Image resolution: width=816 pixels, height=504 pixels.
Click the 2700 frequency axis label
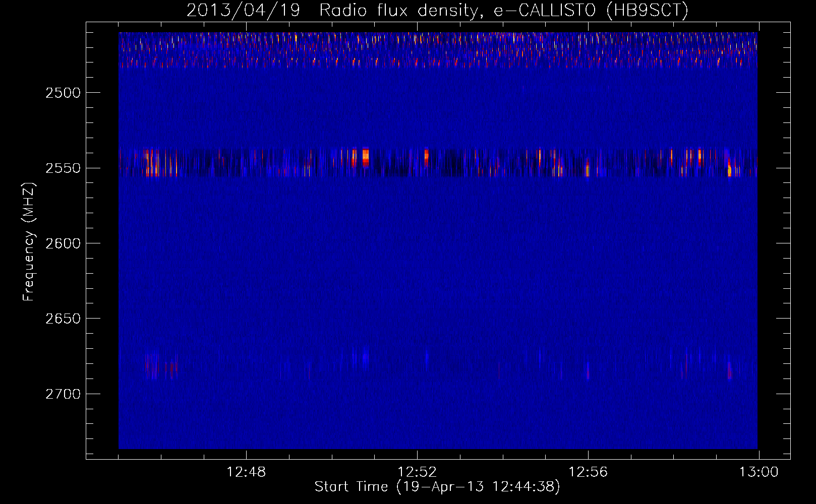(63, 394)
